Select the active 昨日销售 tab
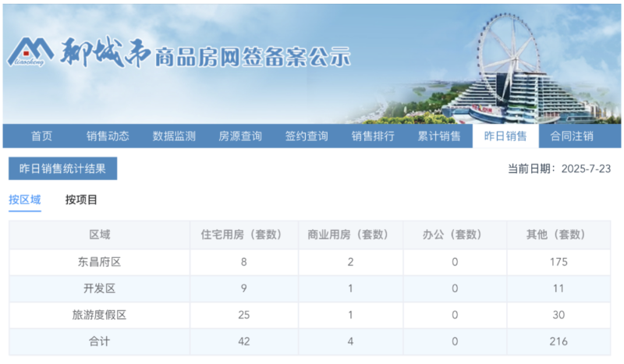This screenshot has height=364, width=624. click(505, 136)
